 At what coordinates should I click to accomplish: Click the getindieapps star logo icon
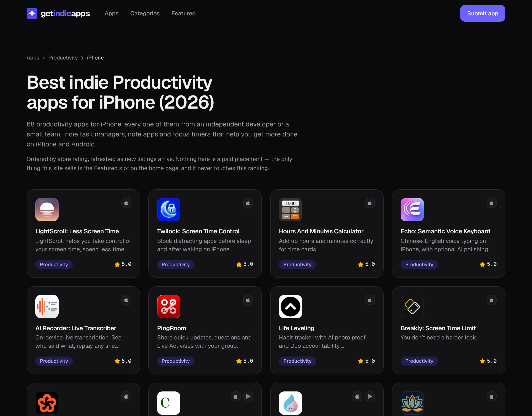click(x=32, y=13)
